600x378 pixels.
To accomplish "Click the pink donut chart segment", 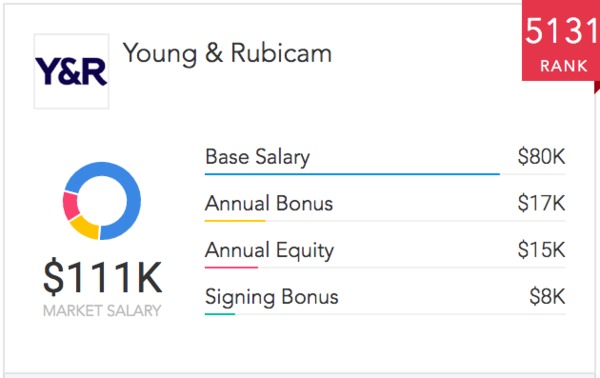I will (70, 206).
